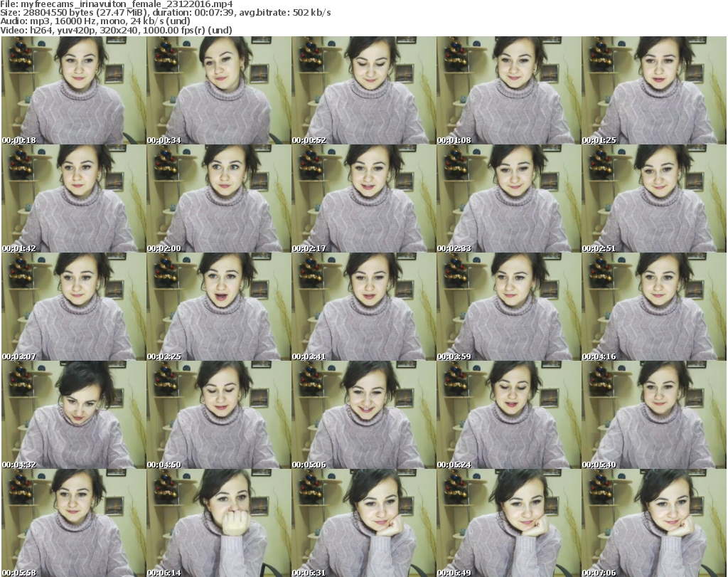Viewport: 728px width, 577px height.
Task: Open the thumbnail marked 00:00:52
Action: click(363, 90)
